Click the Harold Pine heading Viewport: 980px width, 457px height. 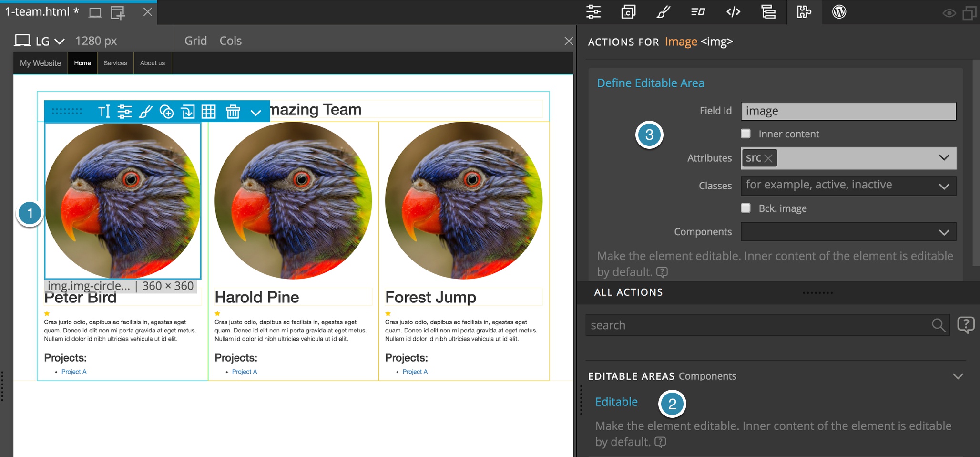coord(257,297)
